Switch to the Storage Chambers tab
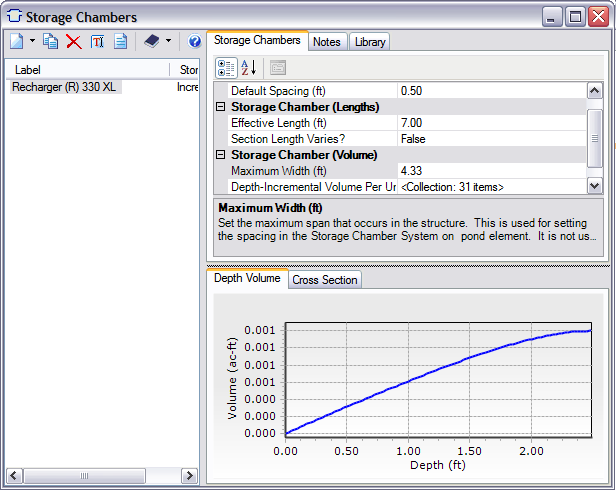 click(257, 40)
